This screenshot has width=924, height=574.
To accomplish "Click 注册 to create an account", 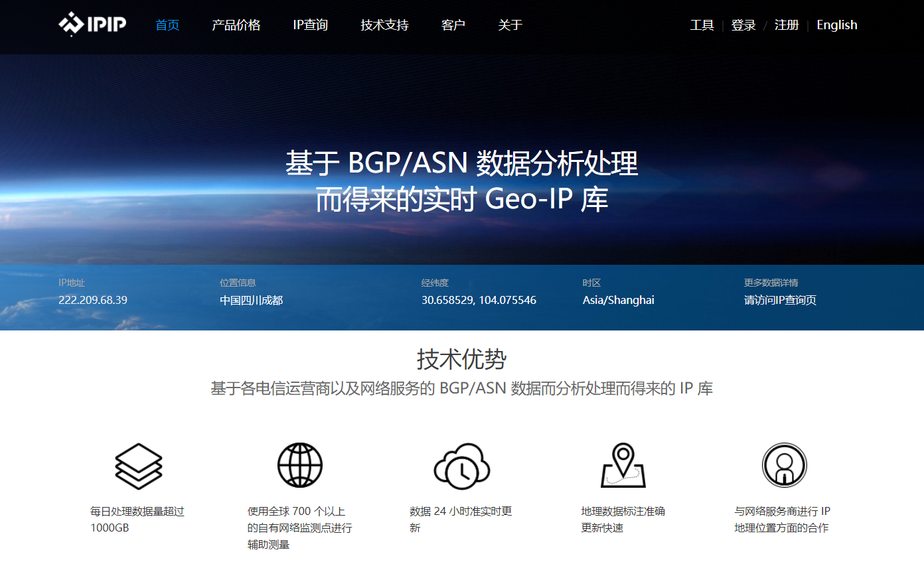I will (786, 25).
